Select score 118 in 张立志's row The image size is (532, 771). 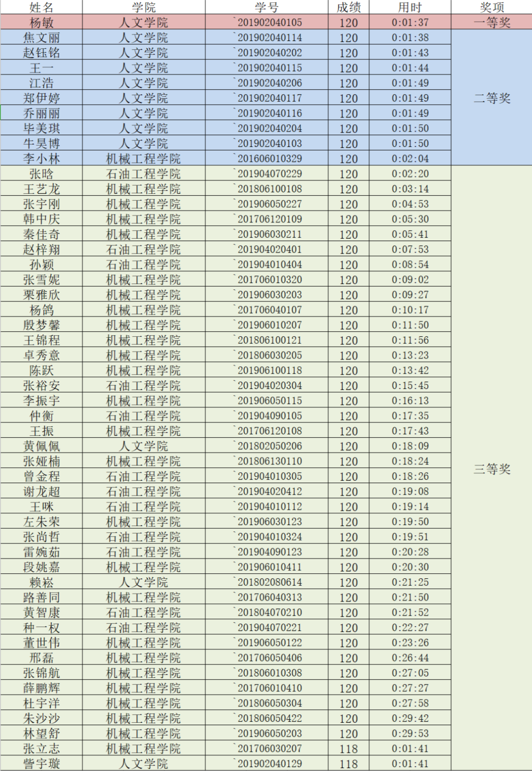click(348, 749)
